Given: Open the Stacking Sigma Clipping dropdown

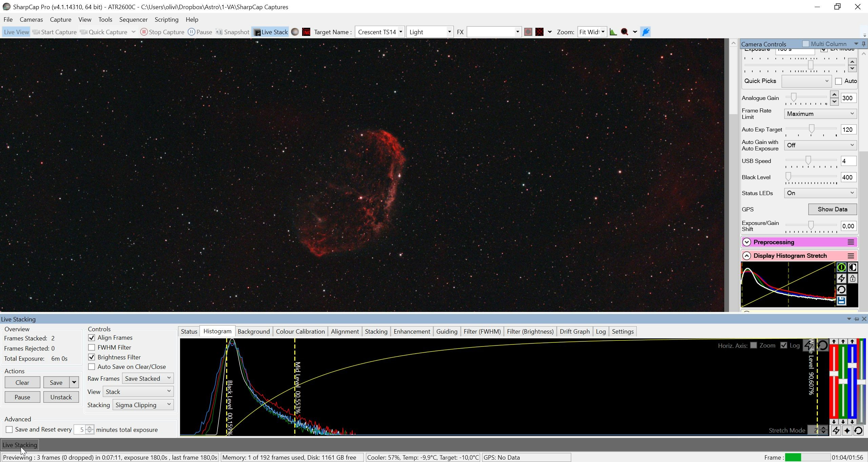Looking at the screenshot, I should [x=143, y=405].
